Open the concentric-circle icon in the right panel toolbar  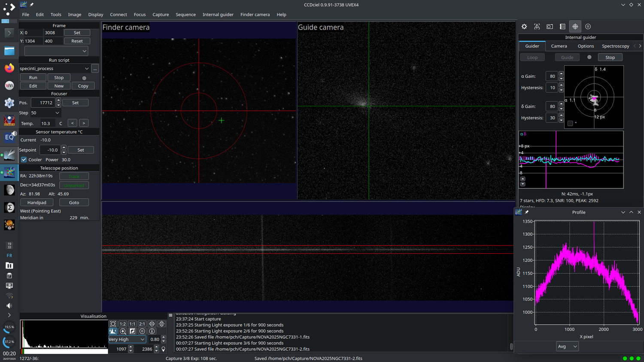pos(588,27)
